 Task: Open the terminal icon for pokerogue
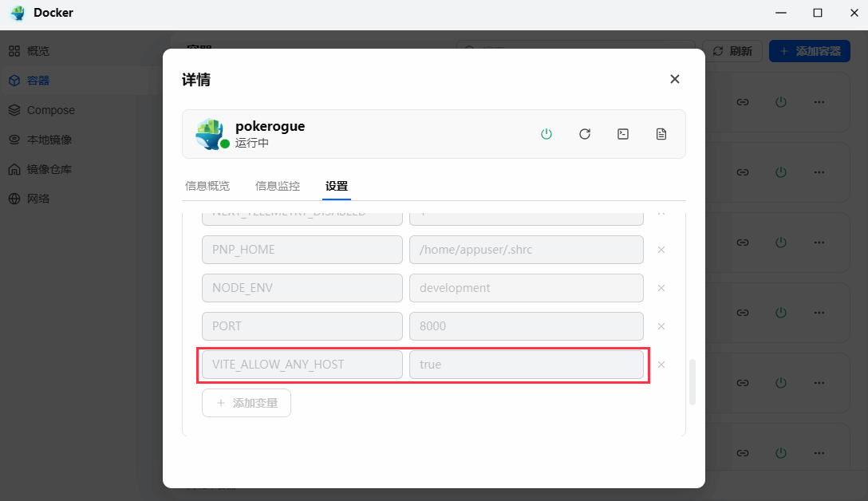click(623, 134)
